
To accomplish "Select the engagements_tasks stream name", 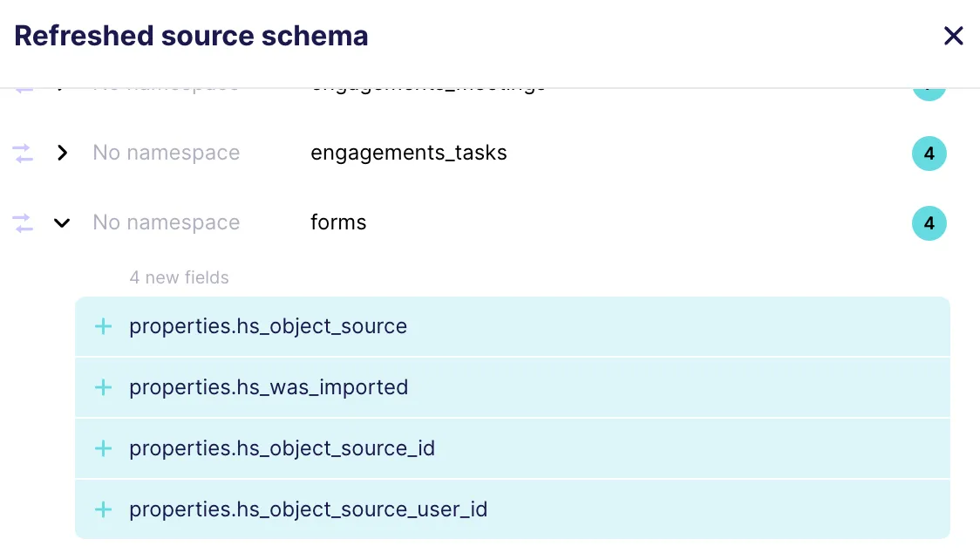I will (408, 153).
